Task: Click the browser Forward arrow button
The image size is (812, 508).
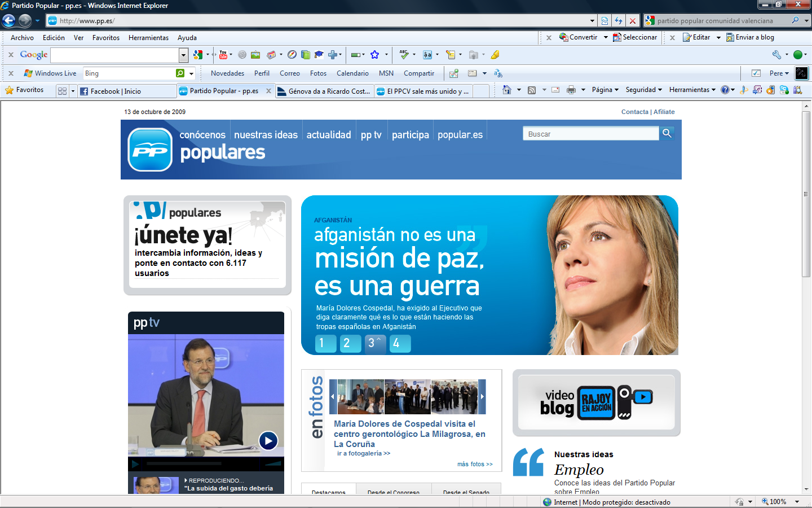Action: pos(25,21)
